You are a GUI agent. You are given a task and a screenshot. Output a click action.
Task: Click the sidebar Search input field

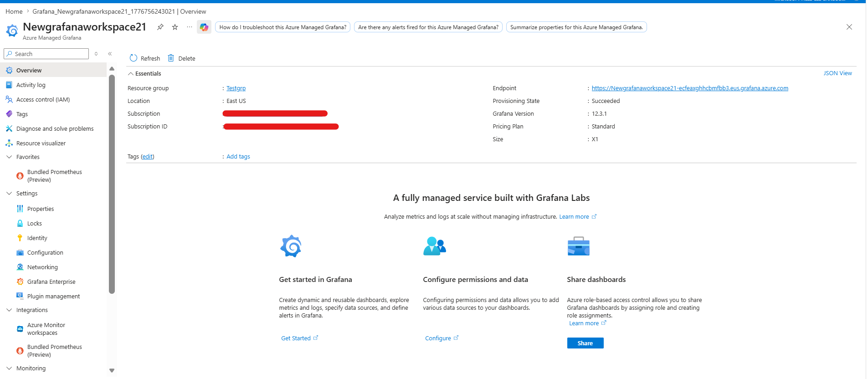(x=46, y=54)
